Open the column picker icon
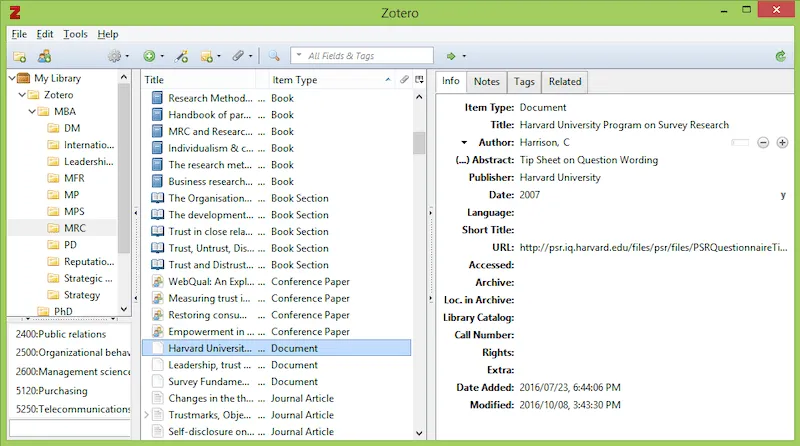The height and width of the screenshot is (446, 800). [419, 80]
